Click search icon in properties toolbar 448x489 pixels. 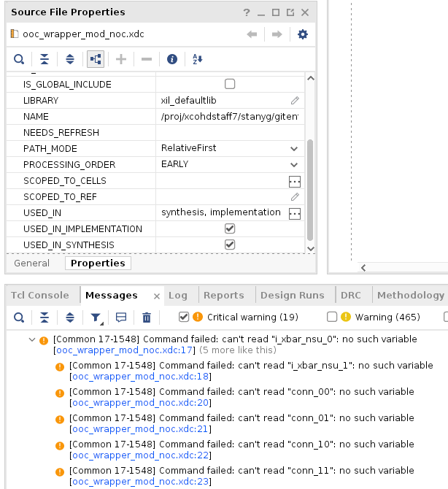click(x=19, y=59)
